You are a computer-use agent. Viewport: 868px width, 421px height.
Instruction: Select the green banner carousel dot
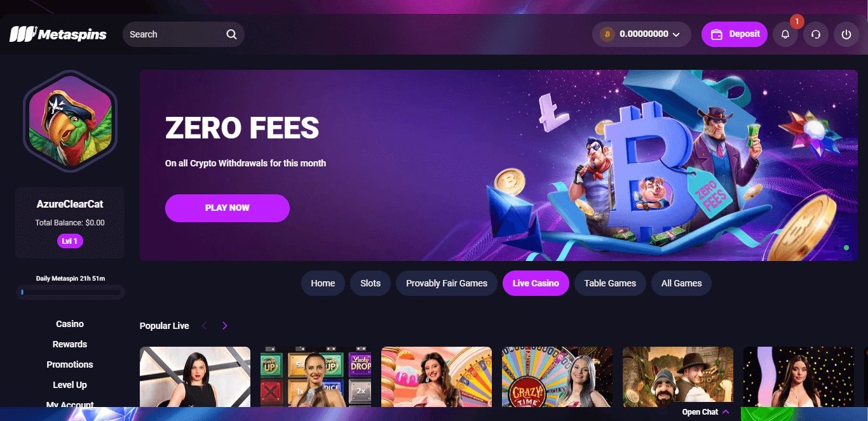(x=846, y=248)
